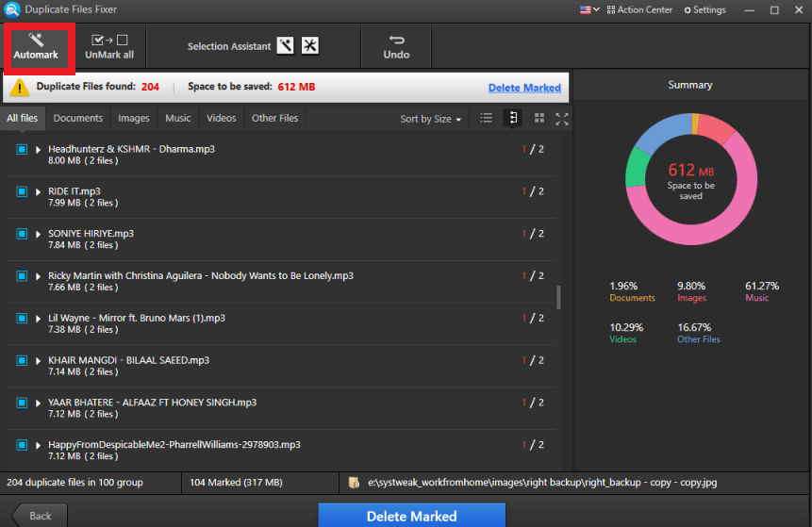
Task: Expand the results list to fullscreen
Action: click(x=562, y=119)
